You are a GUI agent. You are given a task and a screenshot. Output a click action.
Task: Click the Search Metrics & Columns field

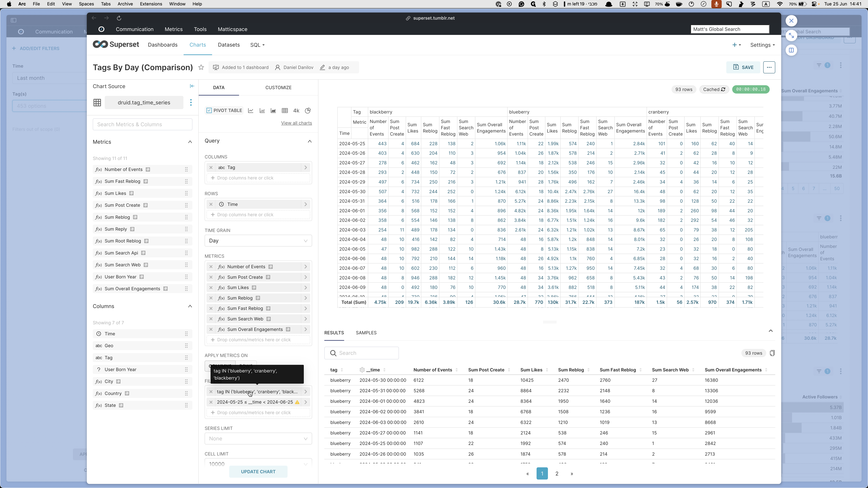coord(143,125)
